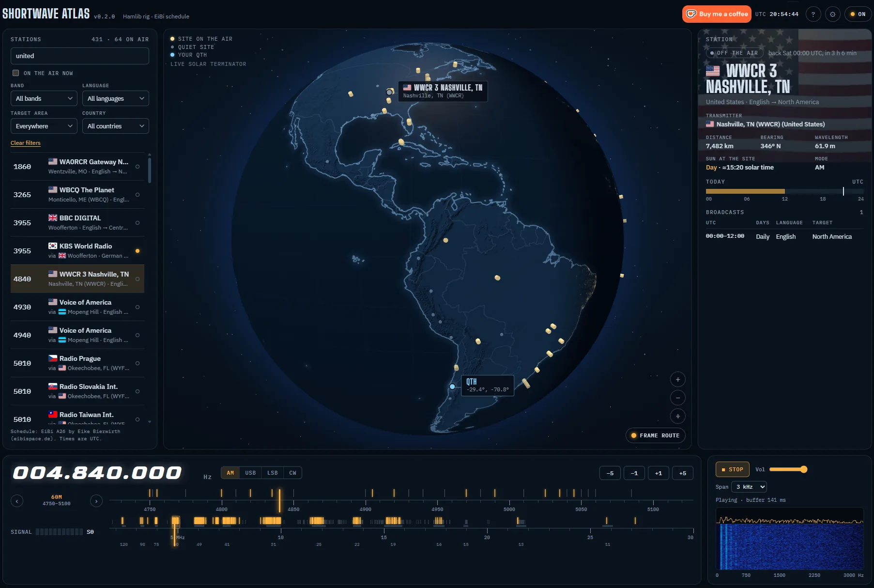Image resolution: width=874 pixels, height=588 pixels.
Task: Click the Taiwan flag in Radio Taiwan Int. row
Action: [53, 415]
